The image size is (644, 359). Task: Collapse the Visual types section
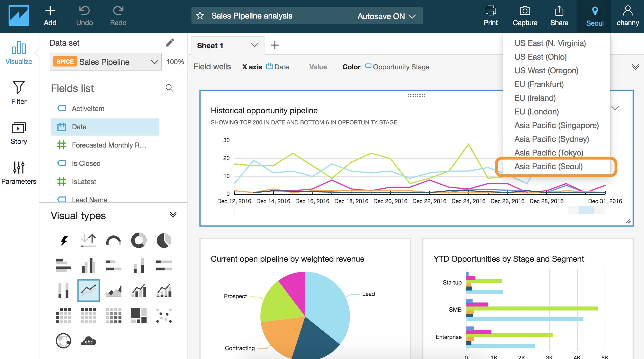click(173, 215)
